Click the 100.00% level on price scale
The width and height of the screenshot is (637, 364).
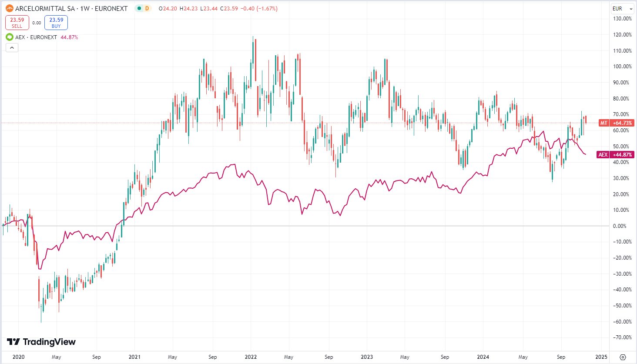(x=622, y=67)
